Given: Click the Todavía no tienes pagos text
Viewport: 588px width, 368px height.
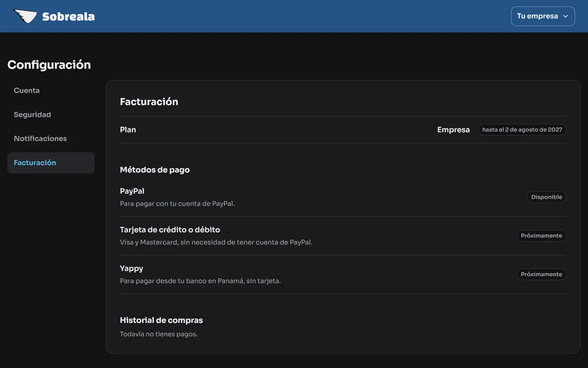Looking at the screenshot, I should click(158, 334).
